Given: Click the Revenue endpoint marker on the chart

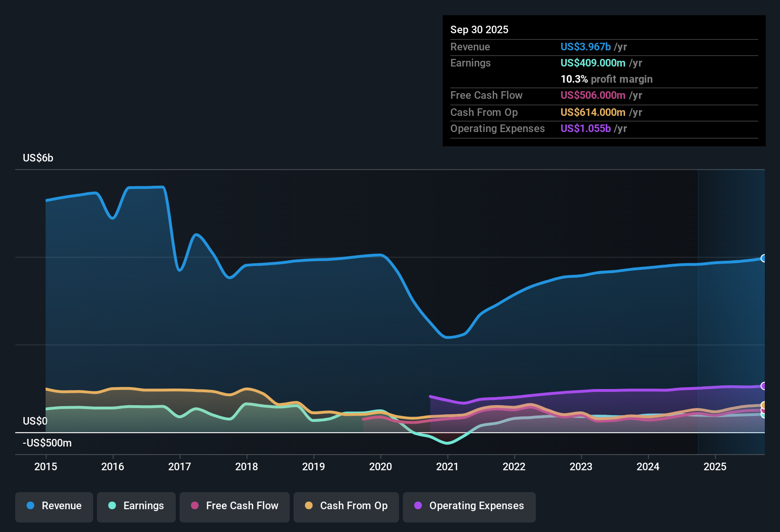Looking at the screenshot, I should click(x=764, y=258).
